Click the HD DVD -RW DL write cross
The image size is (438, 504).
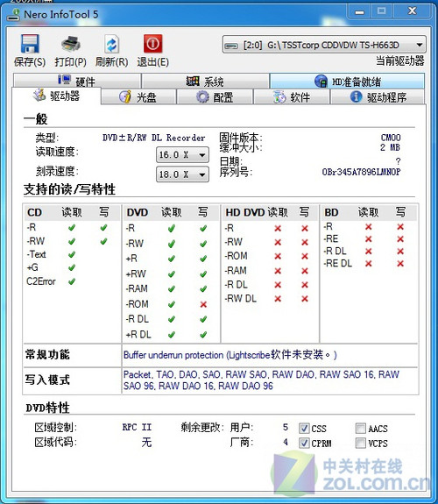pyautogui.click(x=305, y=299)
